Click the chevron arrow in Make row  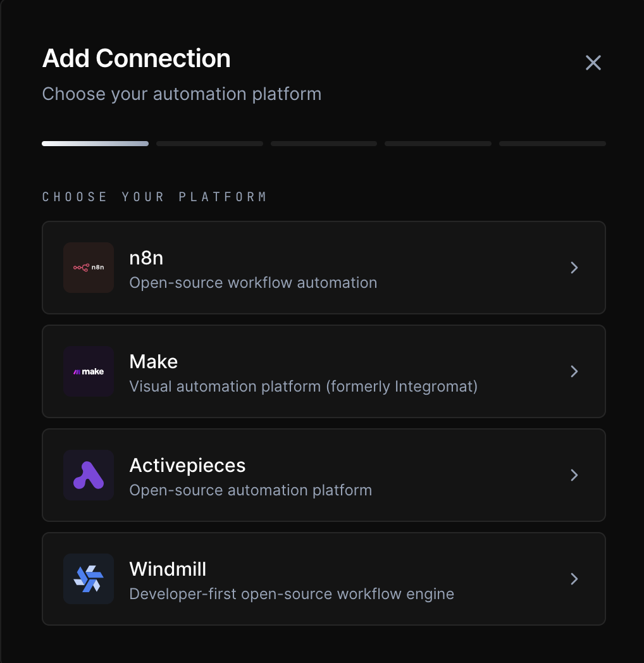tap(574, 371)
